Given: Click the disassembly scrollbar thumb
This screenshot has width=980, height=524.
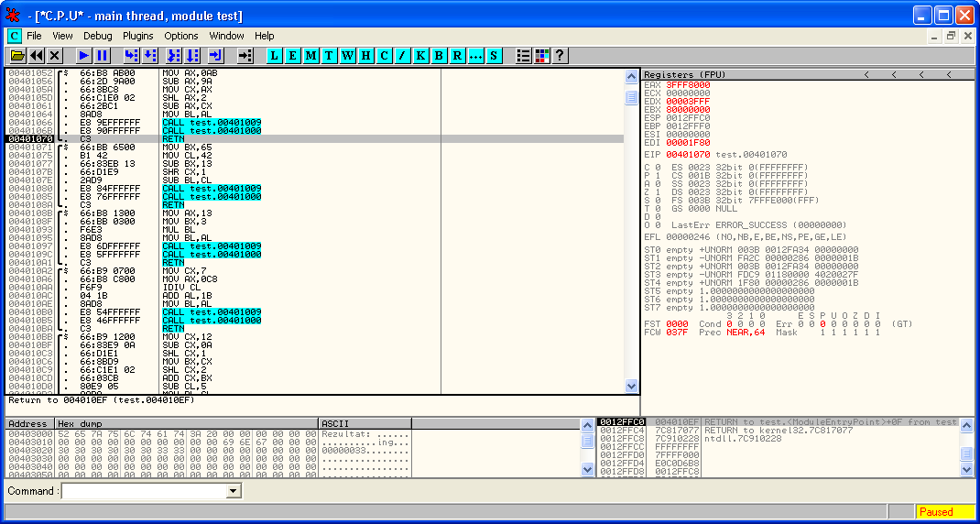Looking at the screenshot, I should (x=631, y=97).
